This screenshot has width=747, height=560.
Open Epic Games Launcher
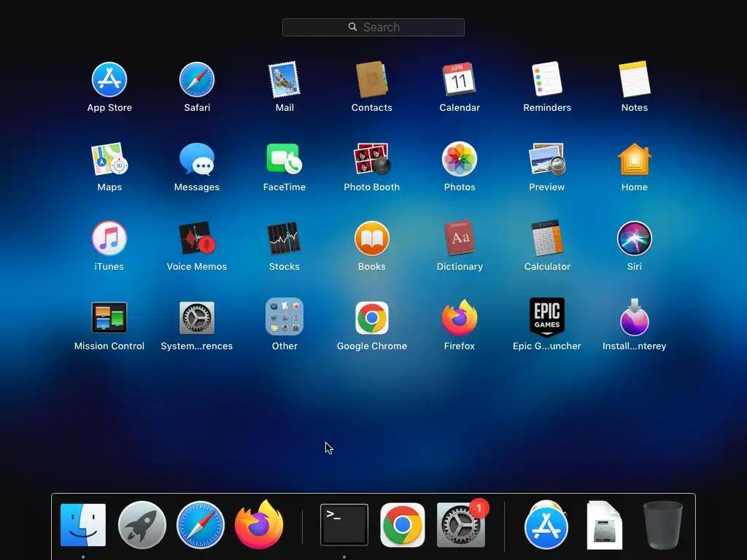pyautogui.click(x=547, y=316)
